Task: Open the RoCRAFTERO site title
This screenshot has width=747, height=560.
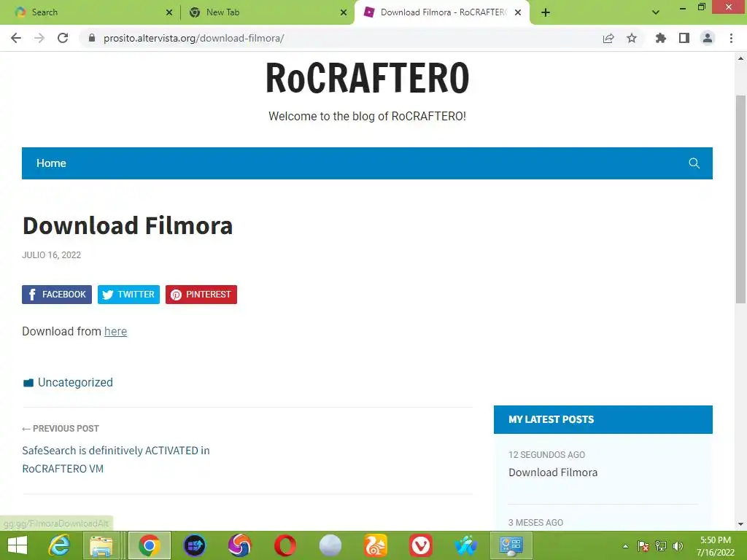Action: [368, 77]
